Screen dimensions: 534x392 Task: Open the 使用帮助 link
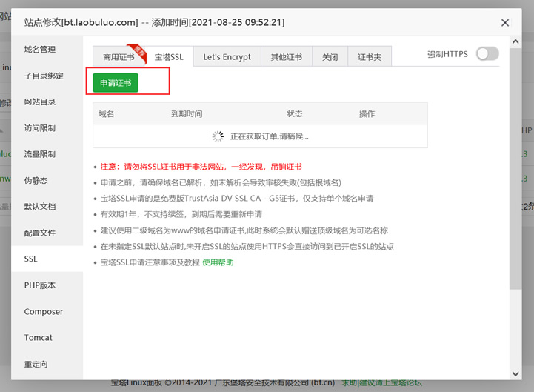(218, 262)
